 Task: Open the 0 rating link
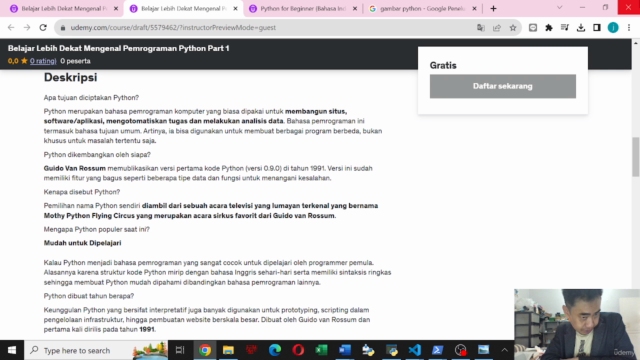click(43, 61)
